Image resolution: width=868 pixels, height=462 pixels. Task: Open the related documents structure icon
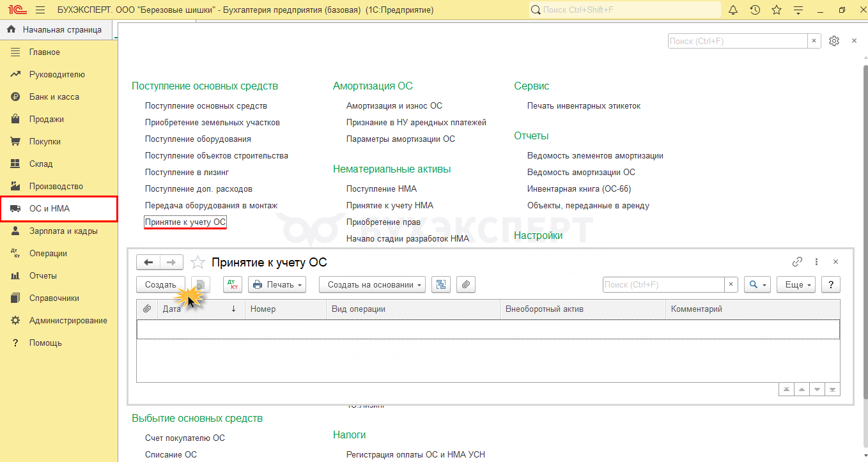(441, 285)
